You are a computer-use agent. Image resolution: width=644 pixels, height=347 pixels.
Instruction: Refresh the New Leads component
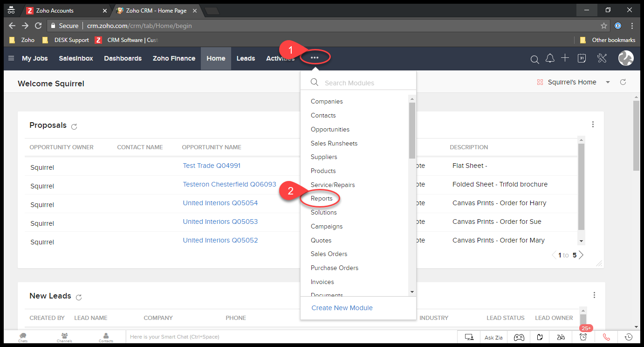pyautogui.click(x=79, y=297)
